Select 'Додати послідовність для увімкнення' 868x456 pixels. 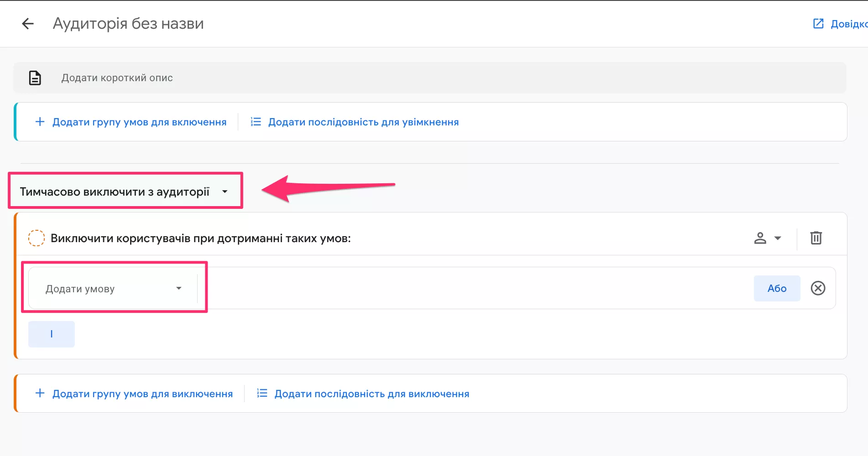(x=363, y=122)
